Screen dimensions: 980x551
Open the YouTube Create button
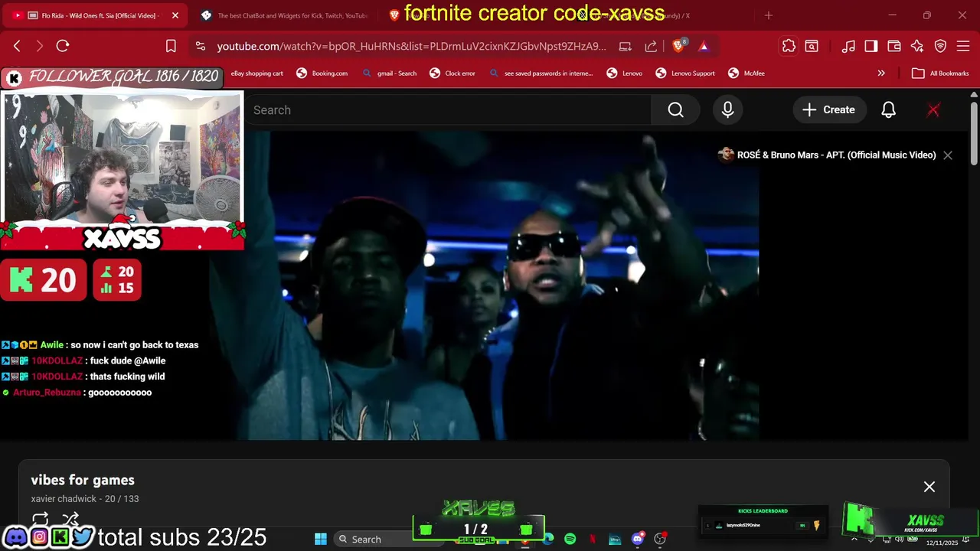click(x=829, y=110)
